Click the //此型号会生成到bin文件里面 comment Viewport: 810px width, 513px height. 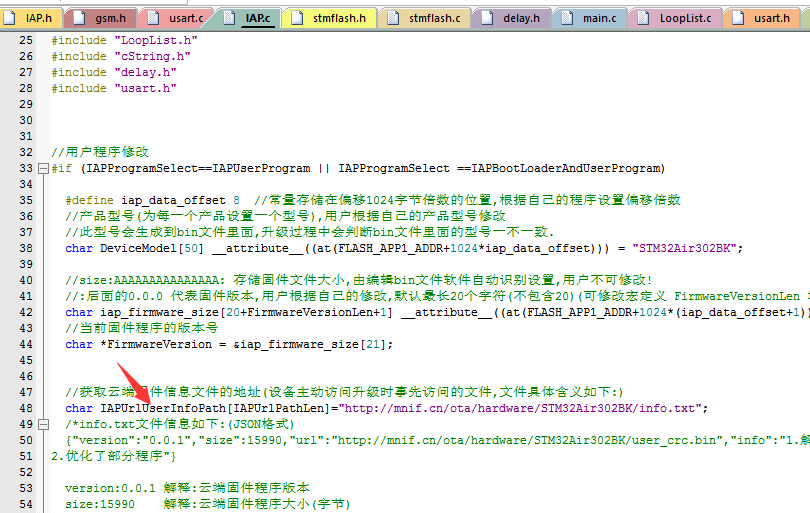[309, 232]
